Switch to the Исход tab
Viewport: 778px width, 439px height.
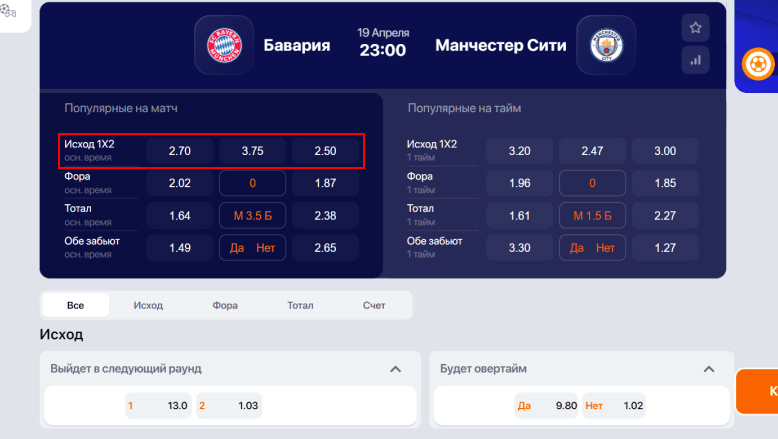pyautogui.click(x=148, y=305)
